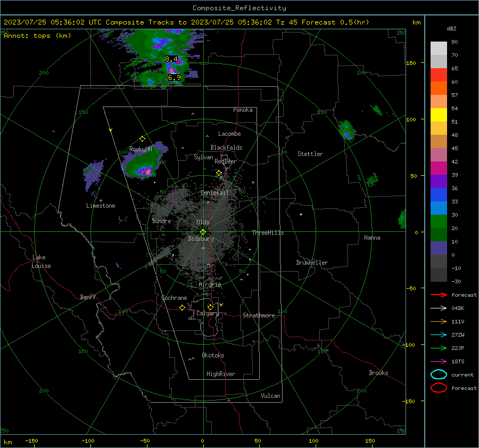Screen dimensions: 479x448
Task: Click the Vulcan label
Action: click(270, 396)
